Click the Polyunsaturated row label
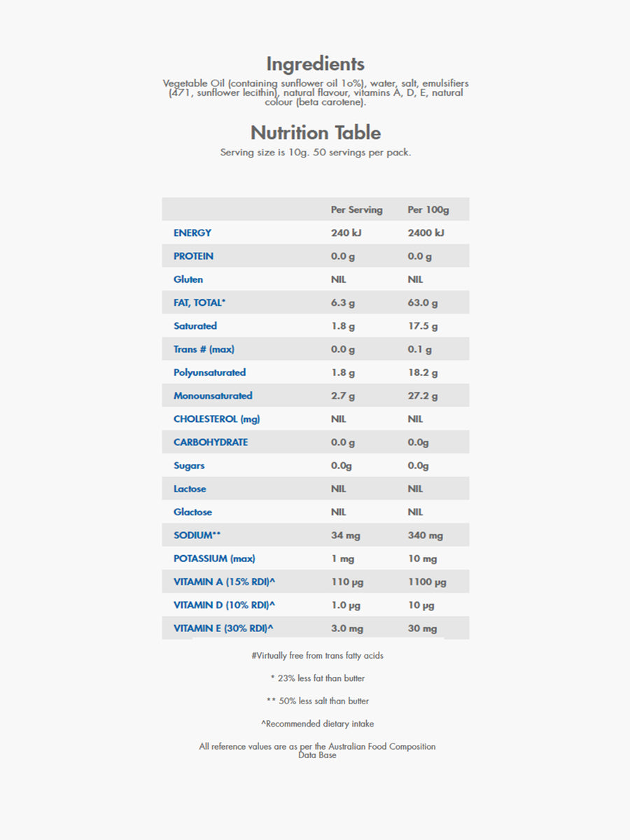630x840 pixels. 210,372
